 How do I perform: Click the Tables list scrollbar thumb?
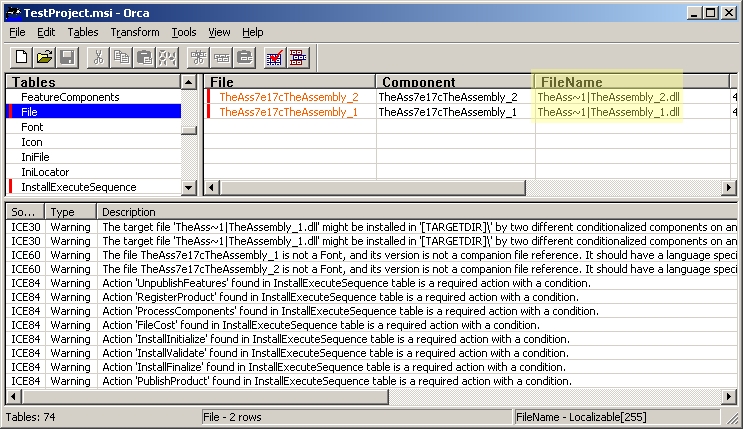[x=189, y=130]
